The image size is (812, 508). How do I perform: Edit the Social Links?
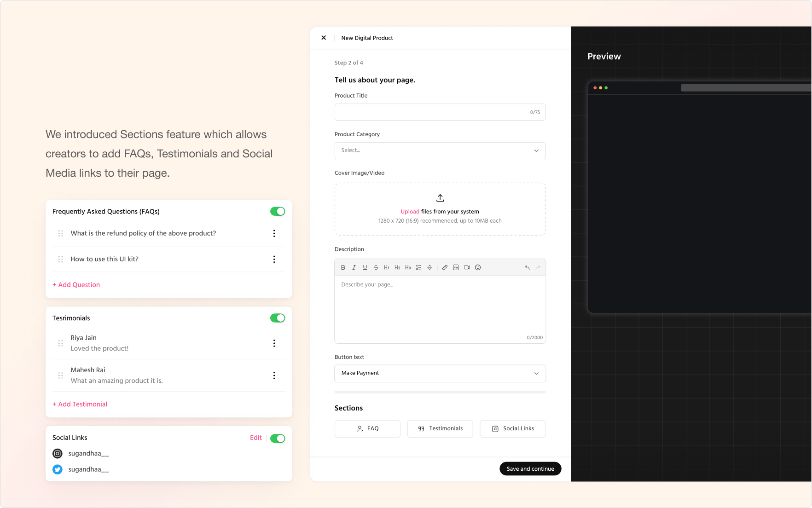[256, 438]
